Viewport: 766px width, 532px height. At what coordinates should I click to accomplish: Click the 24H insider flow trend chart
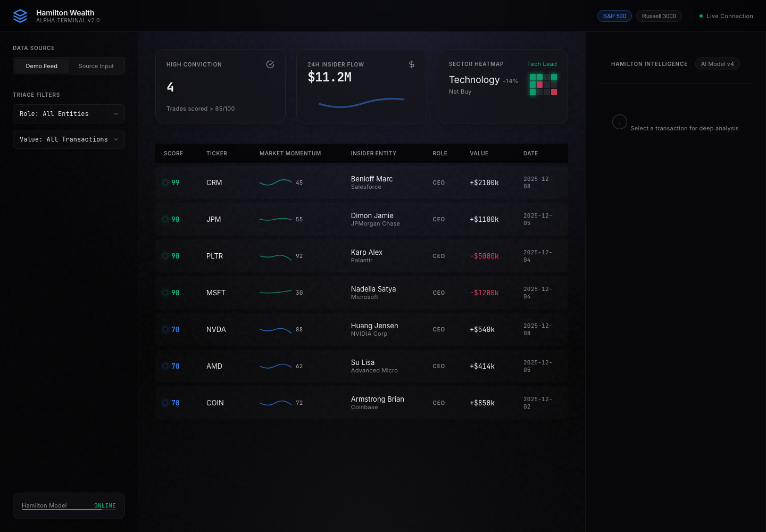tap(362, 102)
